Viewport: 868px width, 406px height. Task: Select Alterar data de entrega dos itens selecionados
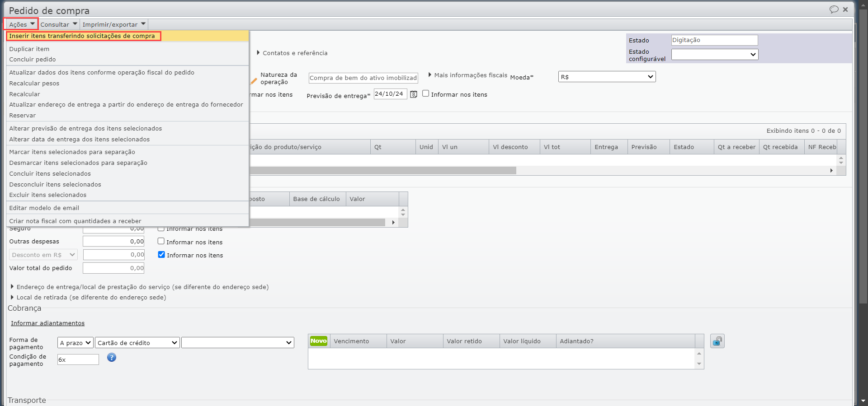click(127, 140)
